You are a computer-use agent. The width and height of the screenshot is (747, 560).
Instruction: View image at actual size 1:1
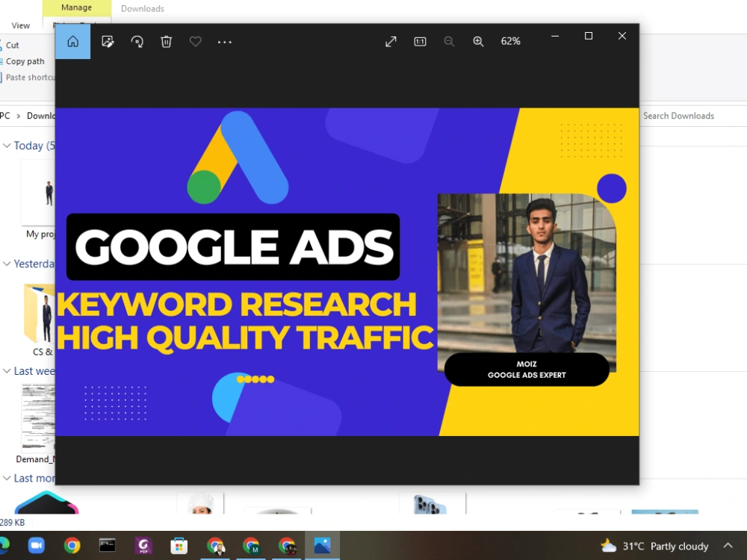[x=420, y=41]
